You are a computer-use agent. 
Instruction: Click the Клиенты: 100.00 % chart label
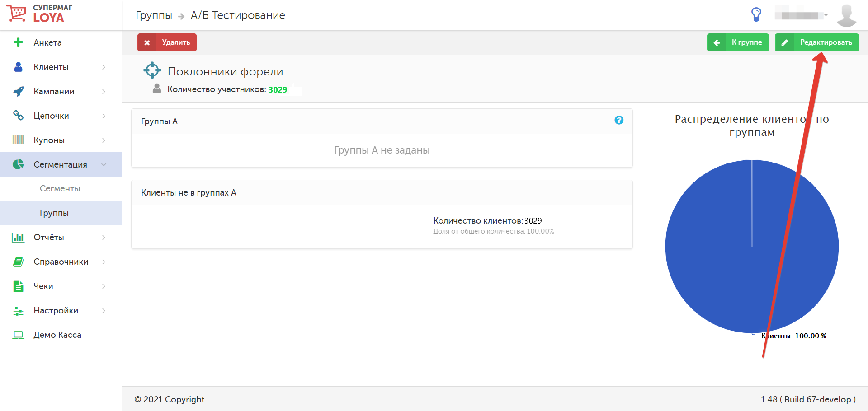click(794, 336)
